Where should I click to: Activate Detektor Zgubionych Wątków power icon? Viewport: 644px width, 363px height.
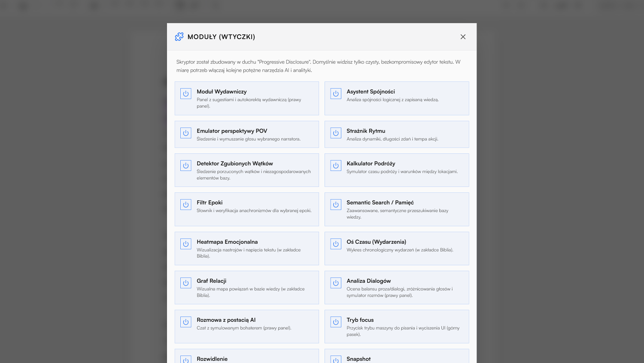[x=186, y=166]
